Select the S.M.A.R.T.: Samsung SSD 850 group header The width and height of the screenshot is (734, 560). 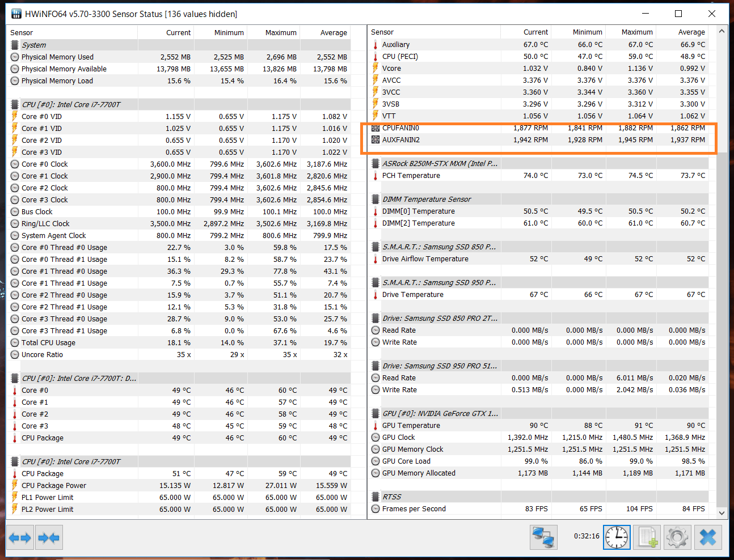pos(539,247)
